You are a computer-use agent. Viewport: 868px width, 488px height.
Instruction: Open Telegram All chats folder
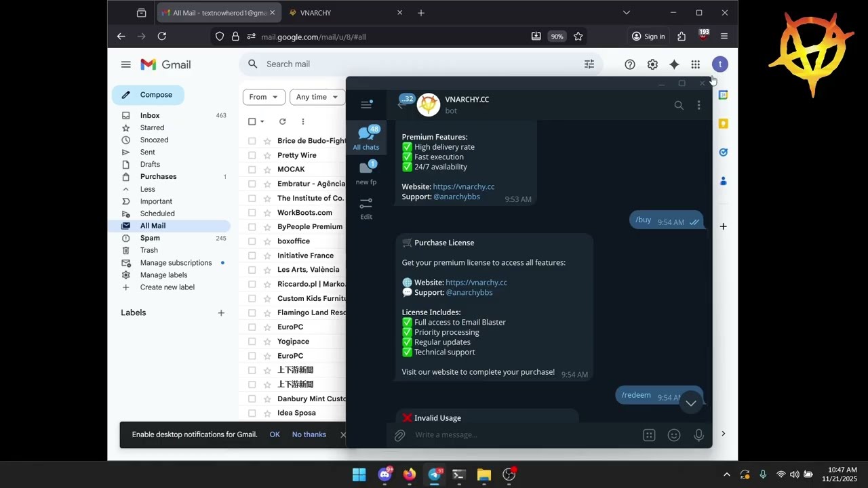[x=366, y=137]
